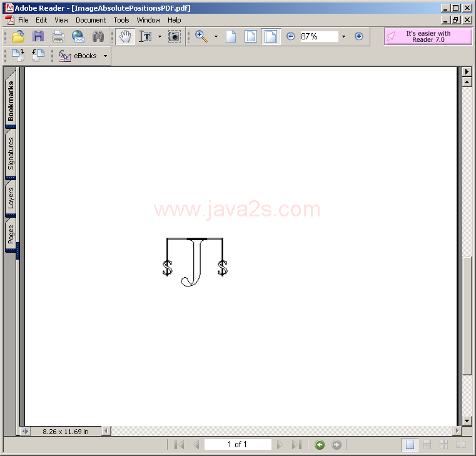Activate the Select Text tool
Image resolution: width=476 pixels, height=456 pixels.
pos(145,37)
